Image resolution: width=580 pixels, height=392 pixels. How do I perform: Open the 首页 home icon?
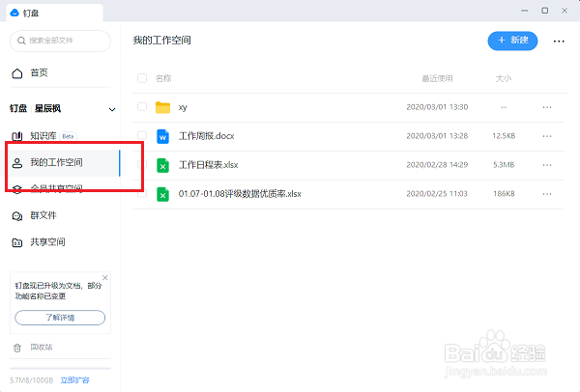(x=17, y=73)
